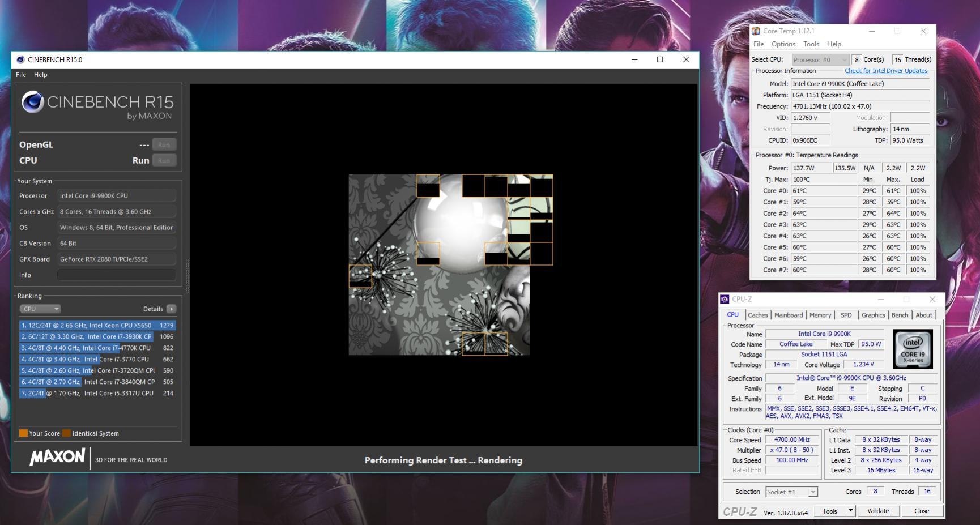Click the CPU-Z title bar icon
The height and width of the screenshot is (525, 980).
725,299
